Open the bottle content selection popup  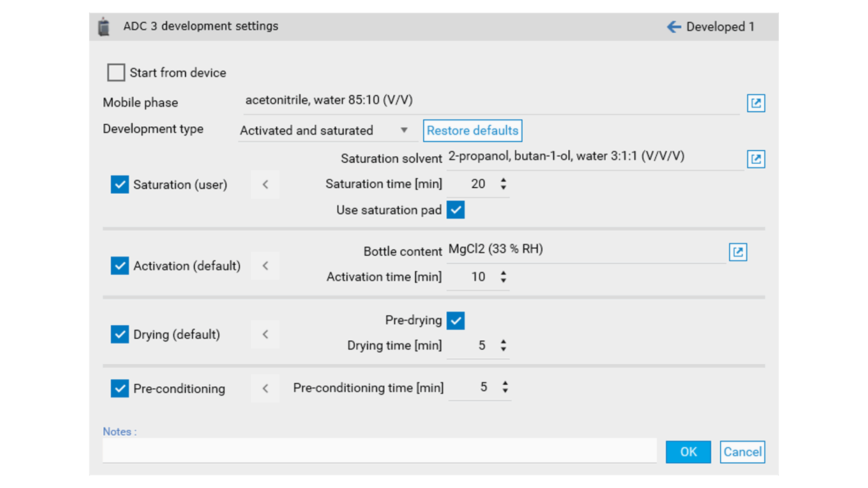[738, 252]
